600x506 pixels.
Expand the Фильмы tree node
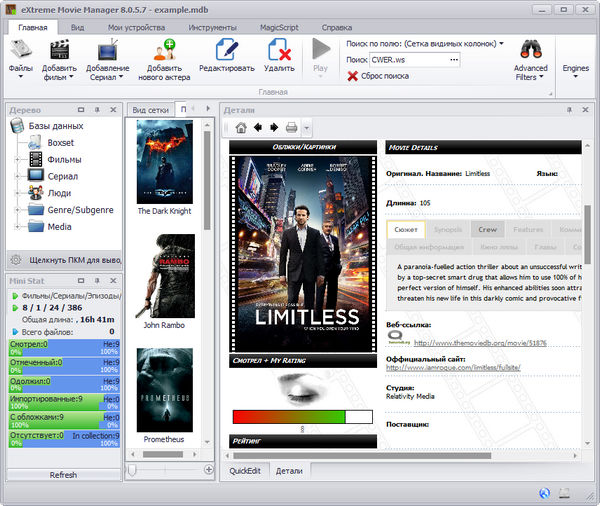(18, 159)
